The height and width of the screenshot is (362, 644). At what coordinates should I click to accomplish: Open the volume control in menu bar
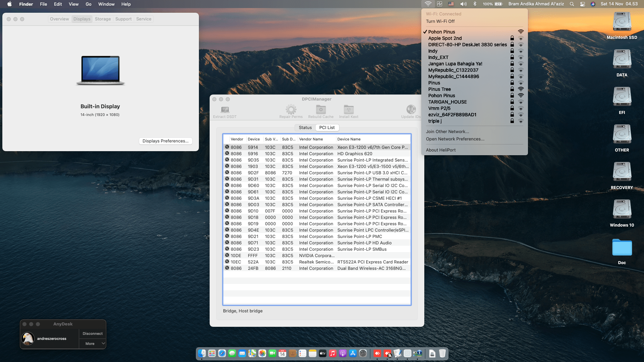coord(463,4)
